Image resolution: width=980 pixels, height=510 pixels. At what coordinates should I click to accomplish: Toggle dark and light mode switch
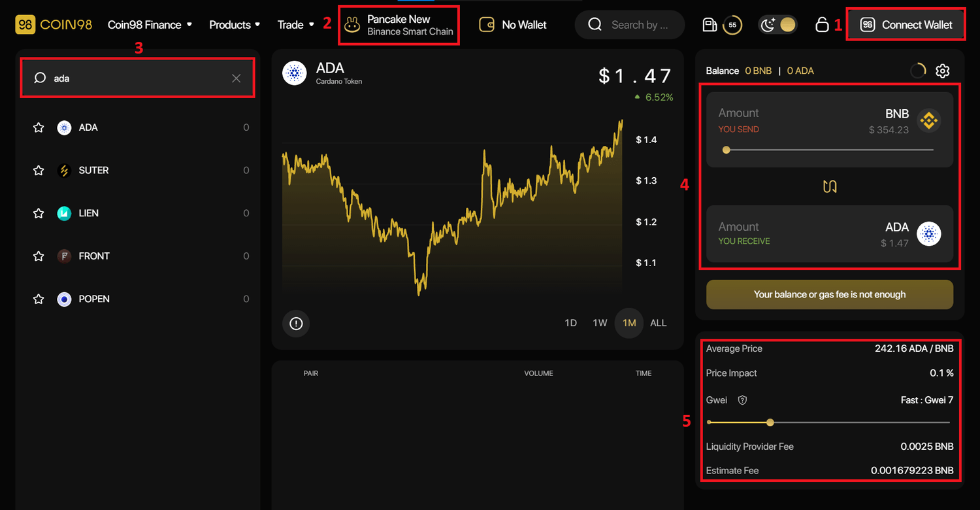[777, 25]
